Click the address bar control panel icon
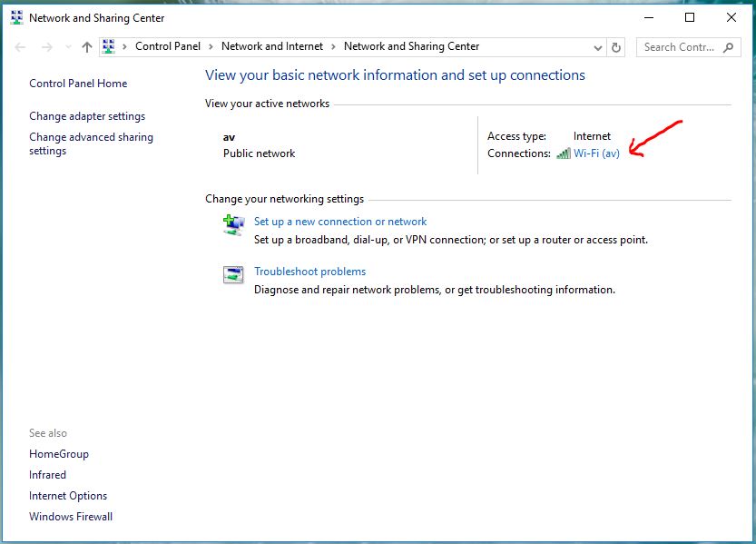 tap(109, 47)
